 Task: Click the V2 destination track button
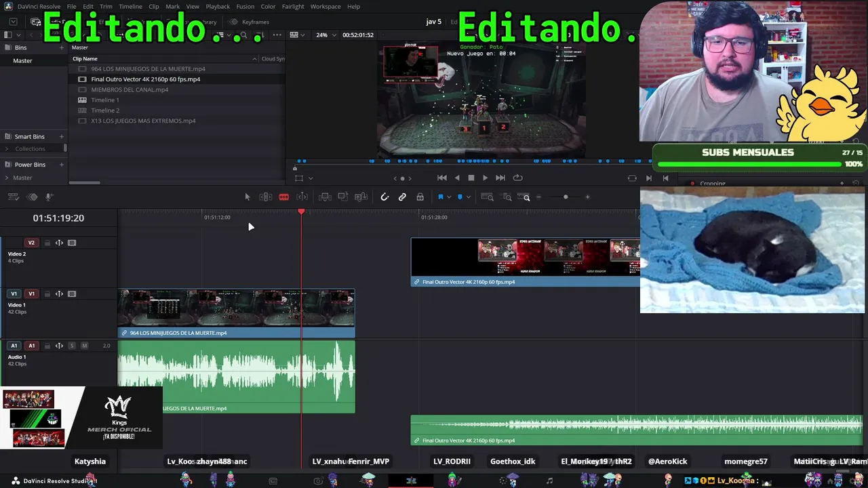tap(31, 243)
